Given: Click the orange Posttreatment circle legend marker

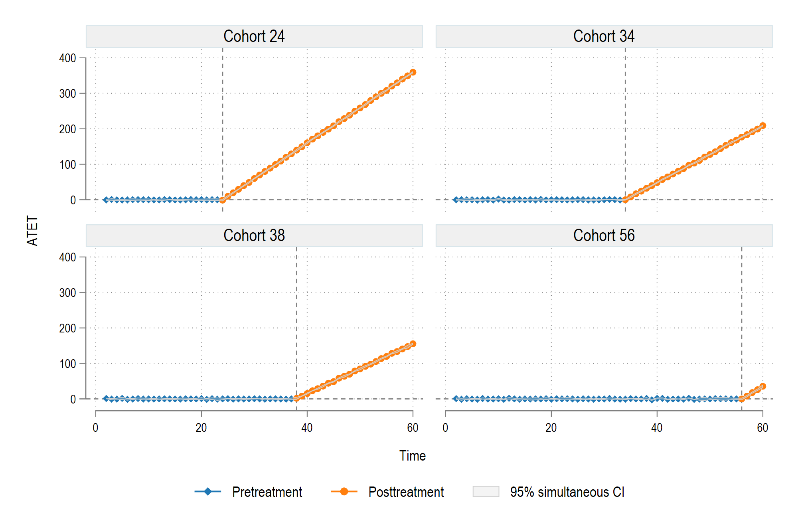Looking at the screenshot, I should (344, 491).
